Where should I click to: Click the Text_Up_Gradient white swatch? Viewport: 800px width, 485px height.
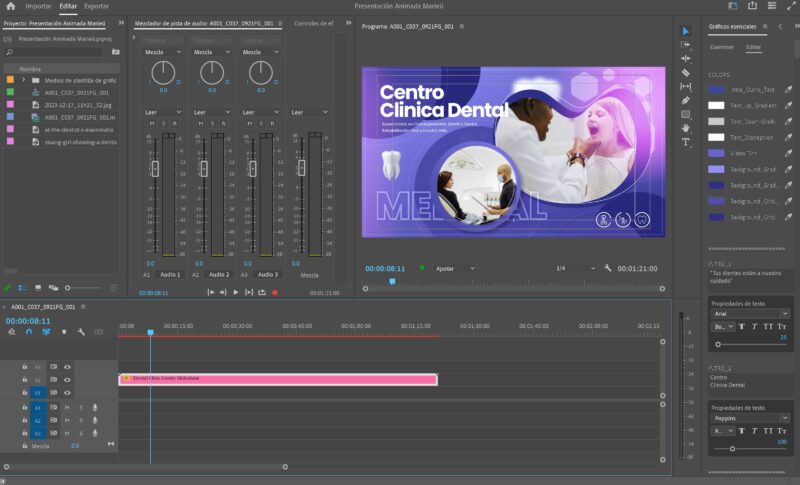(716, 106)
